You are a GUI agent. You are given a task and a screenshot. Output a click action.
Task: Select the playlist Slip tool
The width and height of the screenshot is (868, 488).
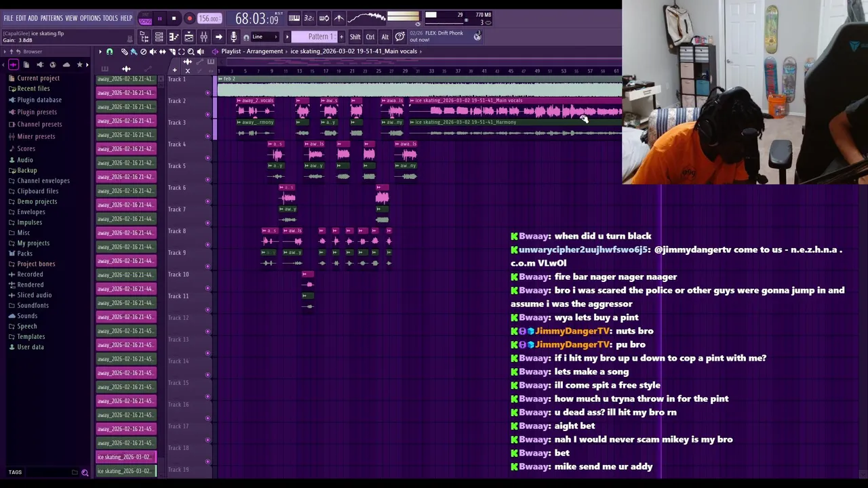coord(162,52)
